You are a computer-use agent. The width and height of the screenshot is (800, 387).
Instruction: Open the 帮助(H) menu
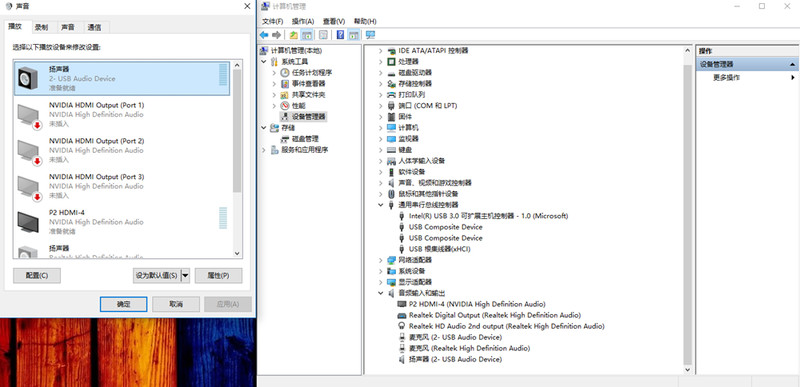tap(365, 21)
